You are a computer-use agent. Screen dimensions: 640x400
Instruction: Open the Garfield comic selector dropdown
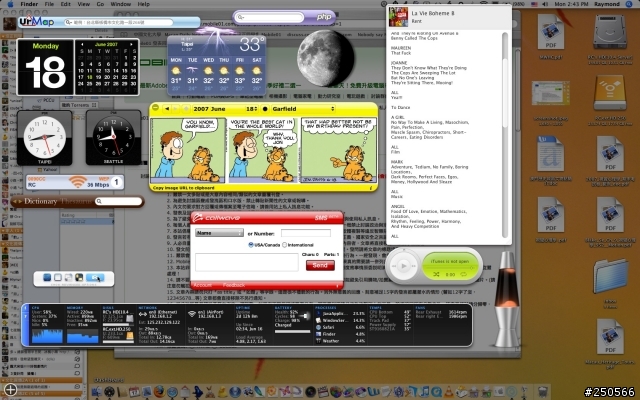pyautogui.click(x=303, y=109)
